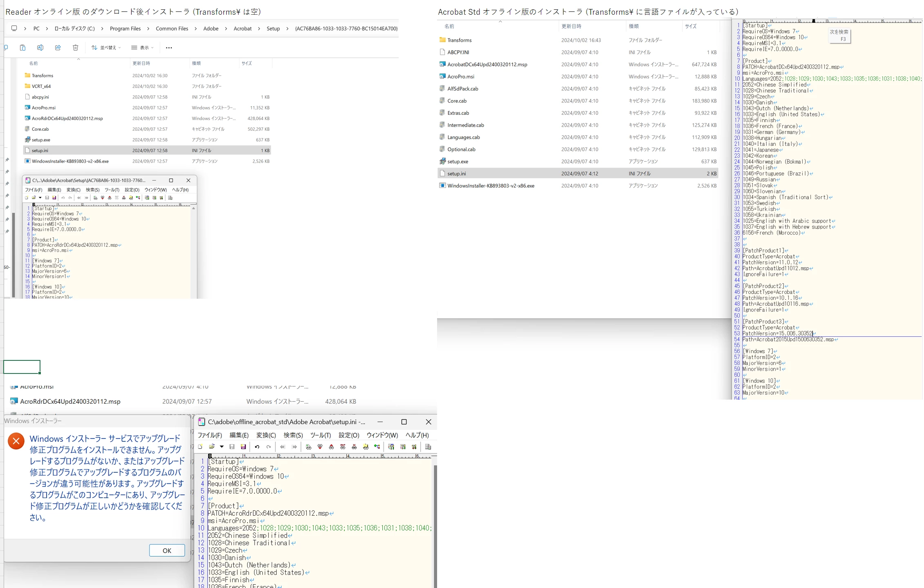Click the Explorer trash delete icon
924x588 pixels.
pos(76,48)
